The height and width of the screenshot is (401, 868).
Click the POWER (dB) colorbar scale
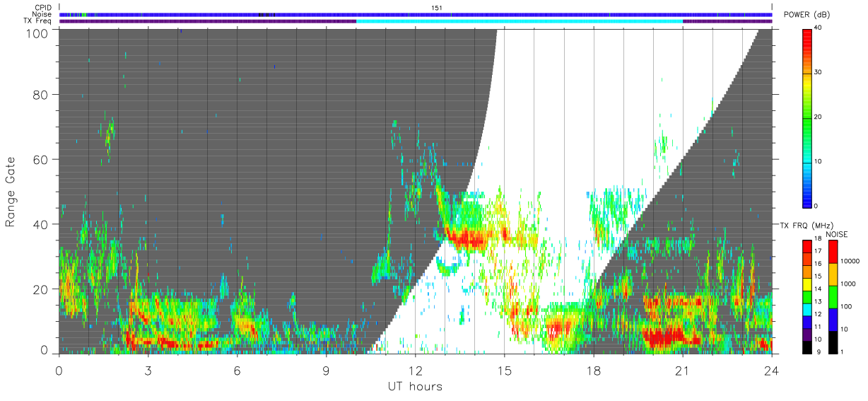click(807, 117)
